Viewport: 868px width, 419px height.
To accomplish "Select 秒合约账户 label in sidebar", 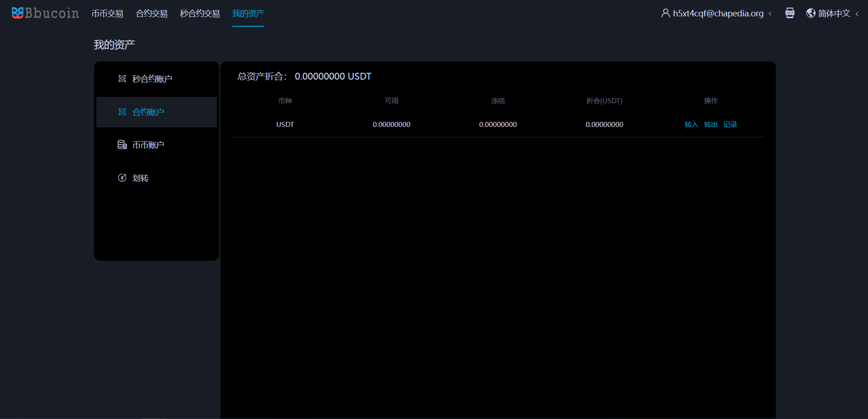I will (152, 79).
